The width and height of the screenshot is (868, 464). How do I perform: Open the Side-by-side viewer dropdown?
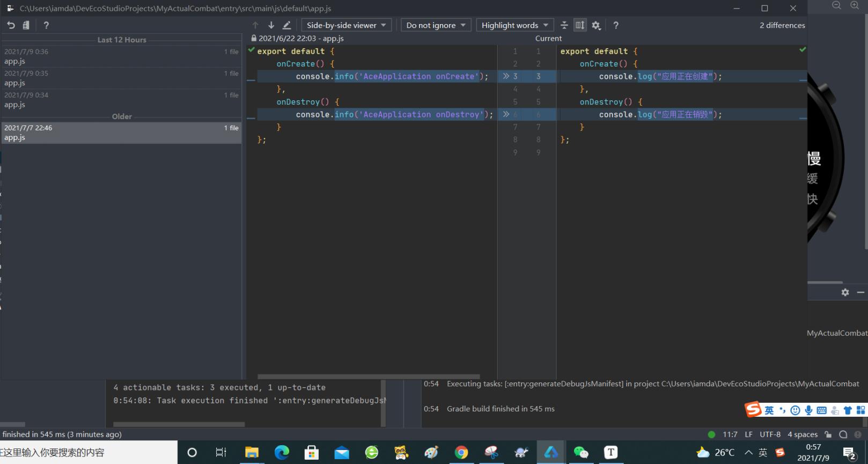346,25
